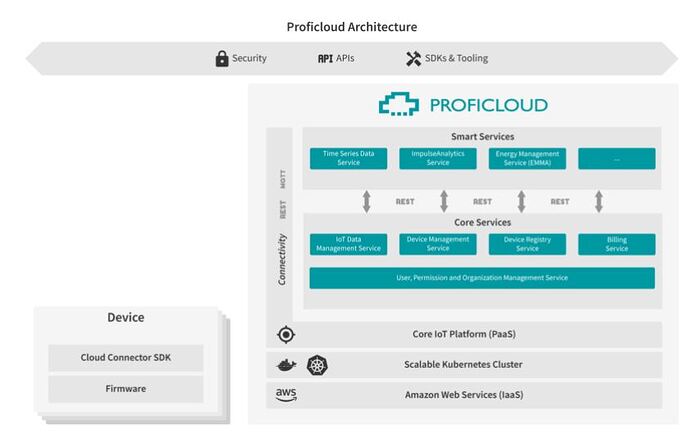Click the API icon beside APIs

tap(325, 59)
